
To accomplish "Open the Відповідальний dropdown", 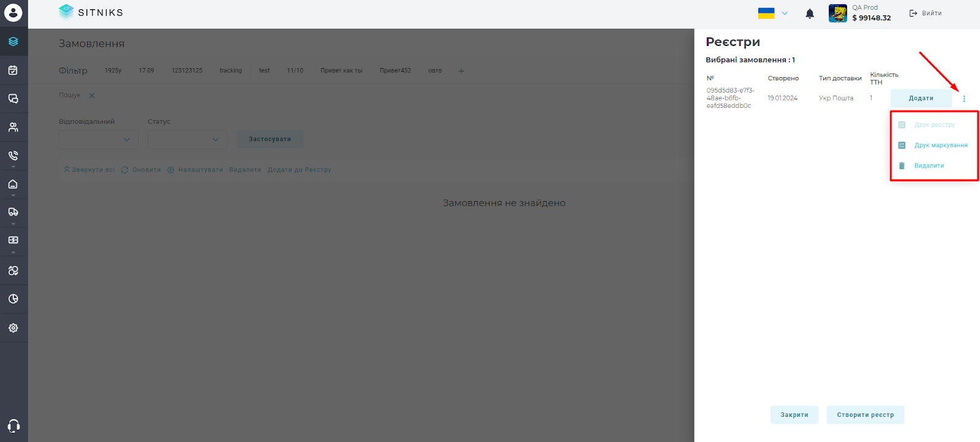I will [x=99, y=140].
